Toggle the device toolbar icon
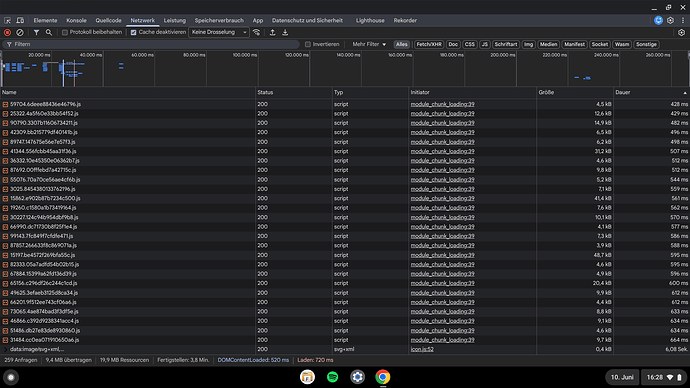Screen dimensions: 690x388 click(20, 21)
